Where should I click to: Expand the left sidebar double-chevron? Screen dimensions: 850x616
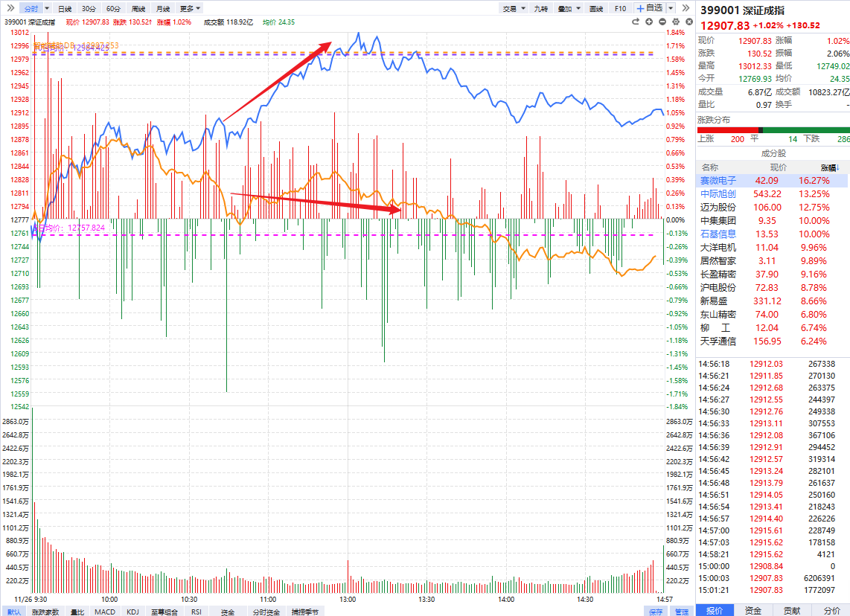pos(10,8)
